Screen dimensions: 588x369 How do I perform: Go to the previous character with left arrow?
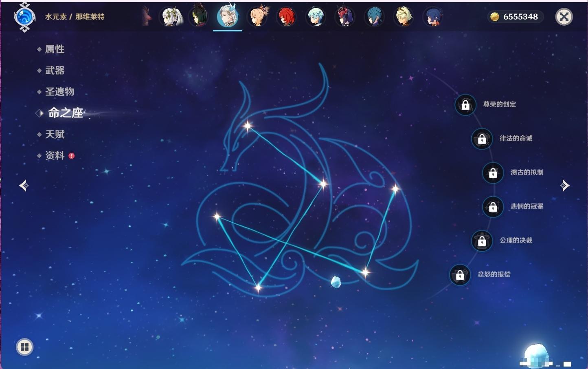pyautogui.click(x=24, y=186)
